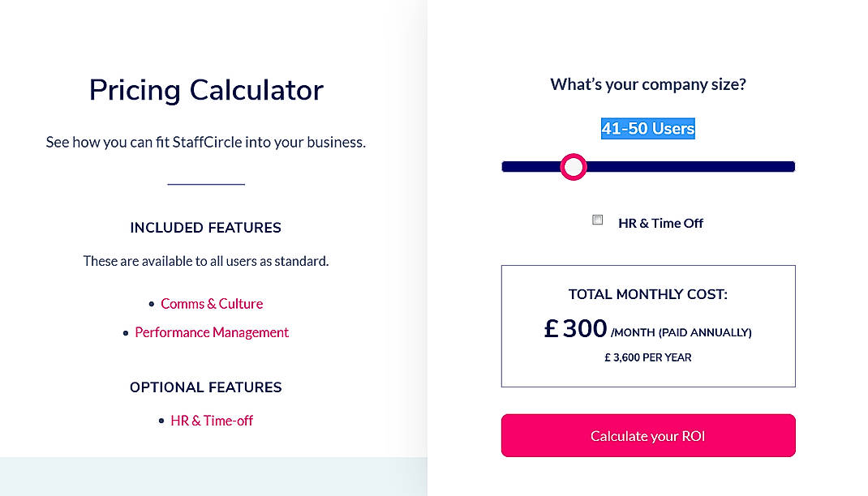The image size is (868, 496).
Task: Click the HR & Time Off label text
Action: click(x=660, y=223)
